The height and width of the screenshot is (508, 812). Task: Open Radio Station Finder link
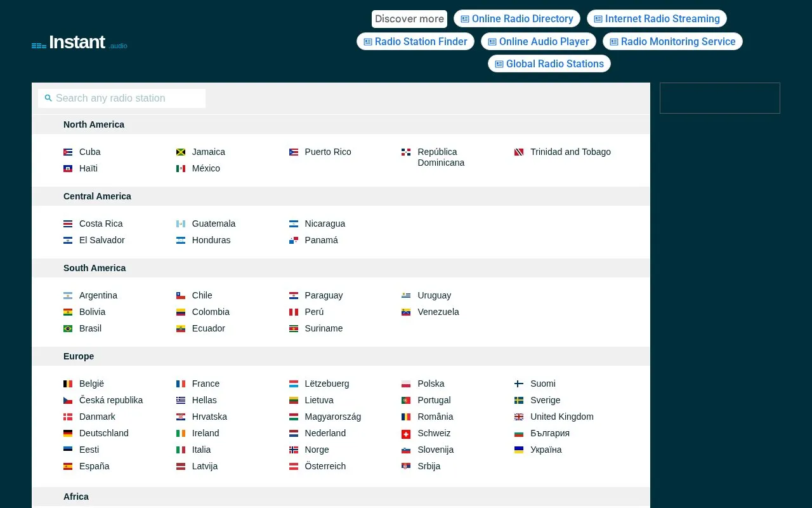416,42
